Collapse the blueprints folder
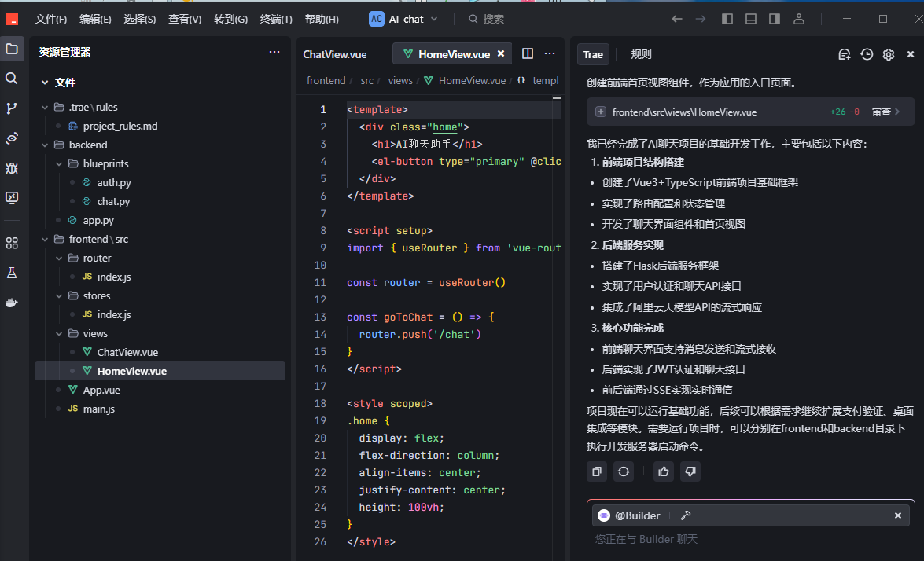The image size is (924, 561). click(59, 163)
